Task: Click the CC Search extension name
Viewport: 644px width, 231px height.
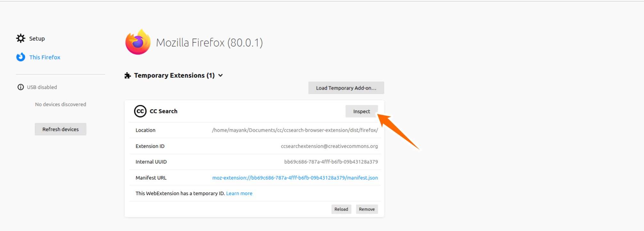Action: point(163,111)
